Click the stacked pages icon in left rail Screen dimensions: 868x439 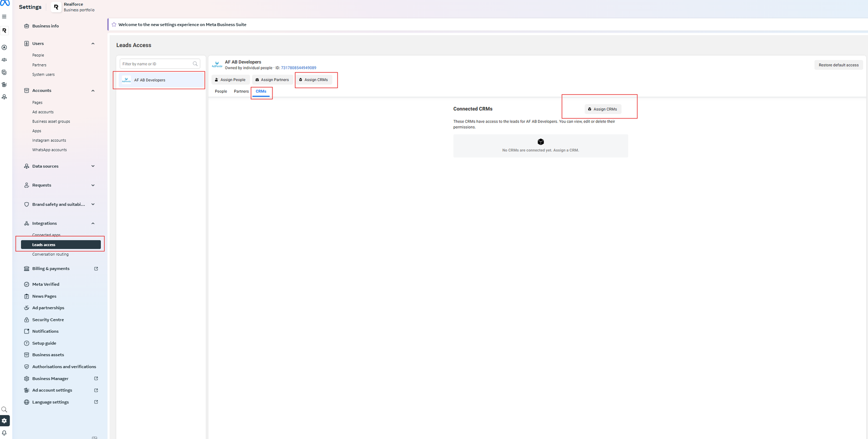tap(5, 72)
